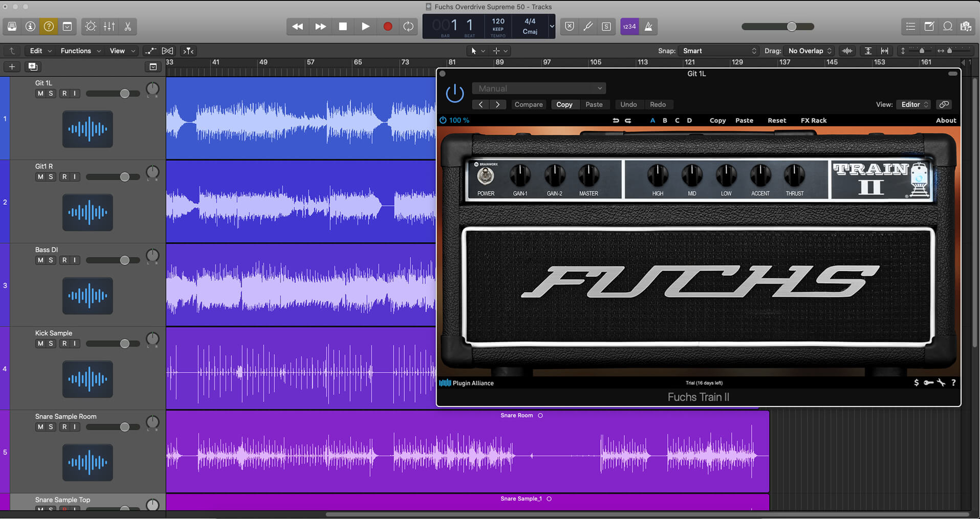
Task: Select settings bank B in plugin
Action: 665,121
